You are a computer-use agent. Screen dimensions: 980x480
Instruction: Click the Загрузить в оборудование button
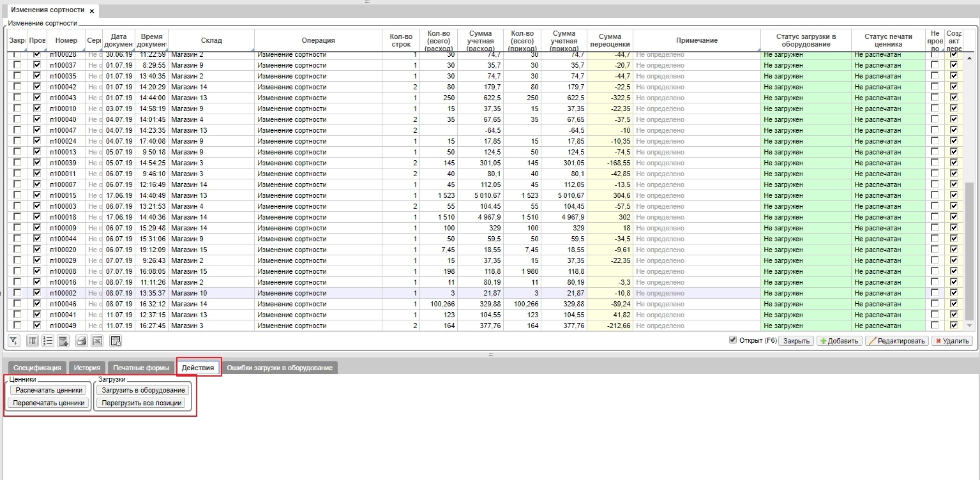click(143, 390)
